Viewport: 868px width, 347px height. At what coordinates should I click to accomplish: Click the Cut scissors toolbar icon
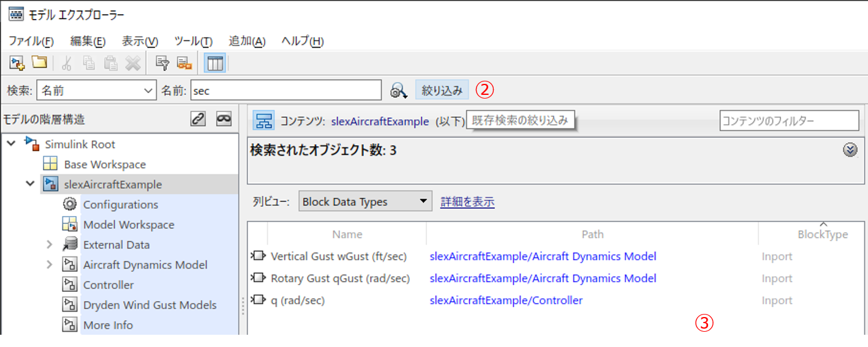coord(67,62)
